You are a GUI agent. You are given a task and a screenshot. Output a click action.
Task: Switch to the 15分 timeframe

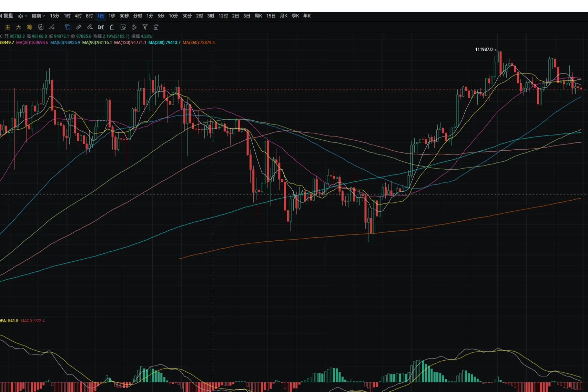pos(54,16)
